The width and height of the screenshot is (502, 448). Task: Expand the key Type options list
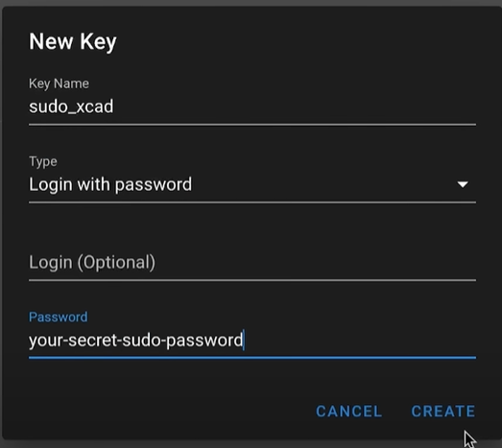pyautogui.click(x=463, y=184)
